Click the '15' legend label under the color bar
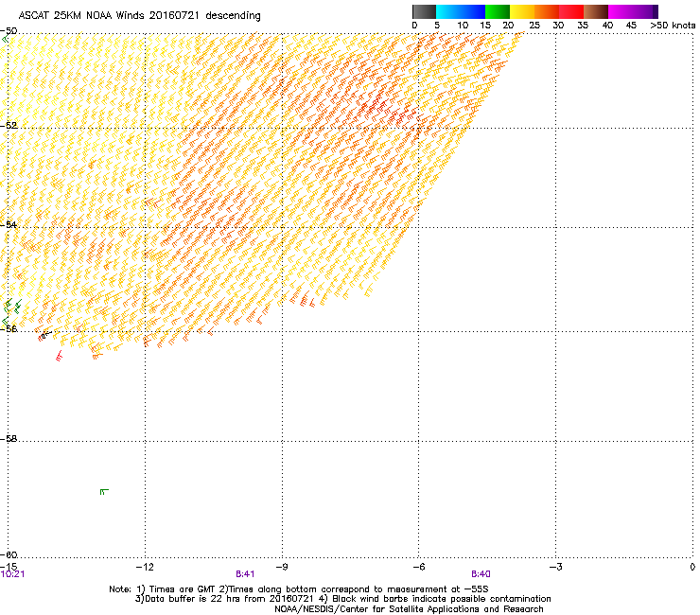 [485, 26]
